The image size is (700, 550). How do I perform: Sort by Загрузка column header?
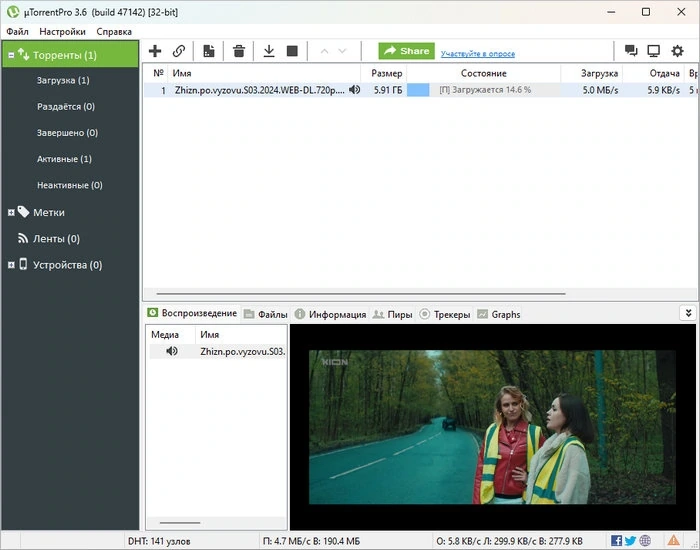pos(592,73)
